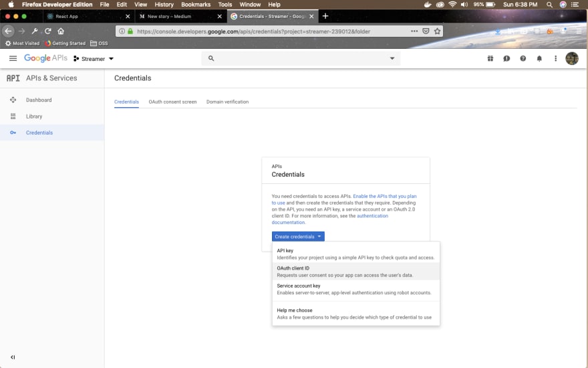Viewport: 588px width, 368px height.
Task: Open the developer tools wrench icon
Action: (x=35, y=31)
